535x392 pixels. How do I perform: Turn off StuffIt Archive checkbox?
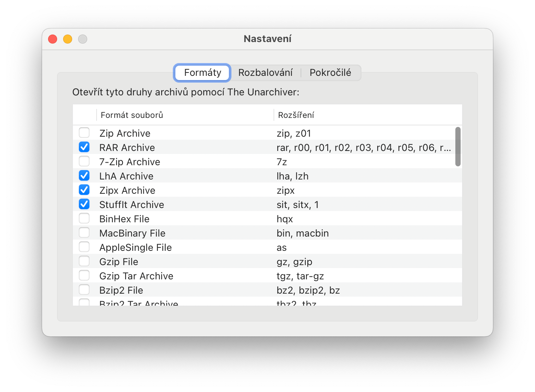click(x=84, y=204)
